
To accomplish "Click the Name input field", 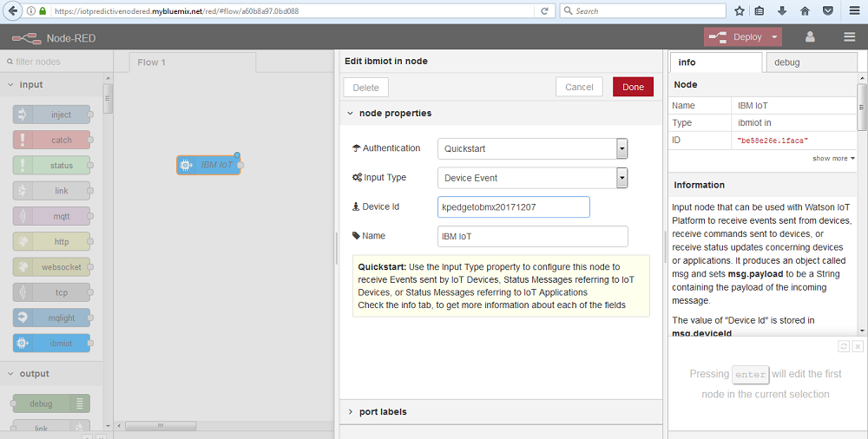I will point(533,236).
